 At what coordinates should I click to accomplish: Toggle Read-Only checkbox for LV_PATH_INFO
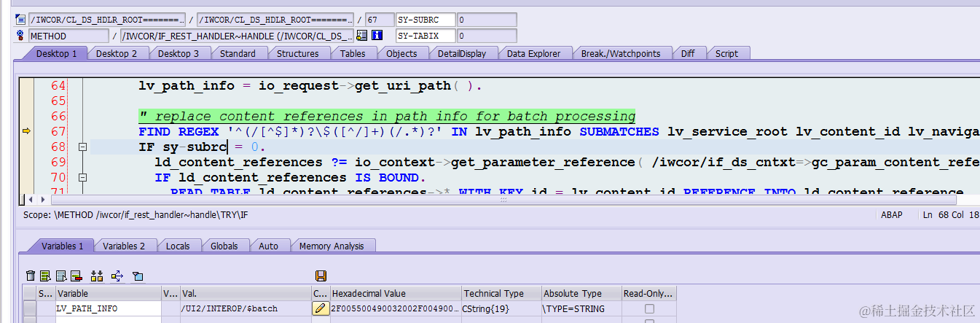pyautogui.click(x=649, y=309)
